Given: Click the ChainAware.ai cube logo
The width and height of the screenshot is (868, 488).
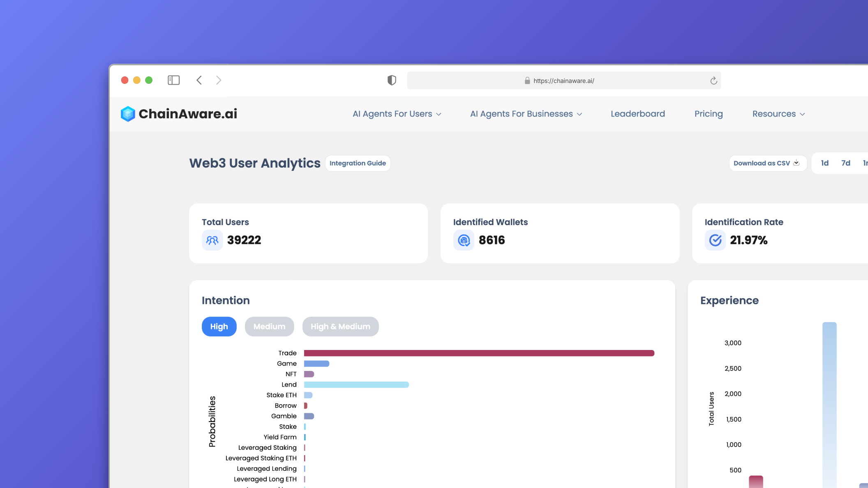Looking at the screenshot, I should coord(128,114).
